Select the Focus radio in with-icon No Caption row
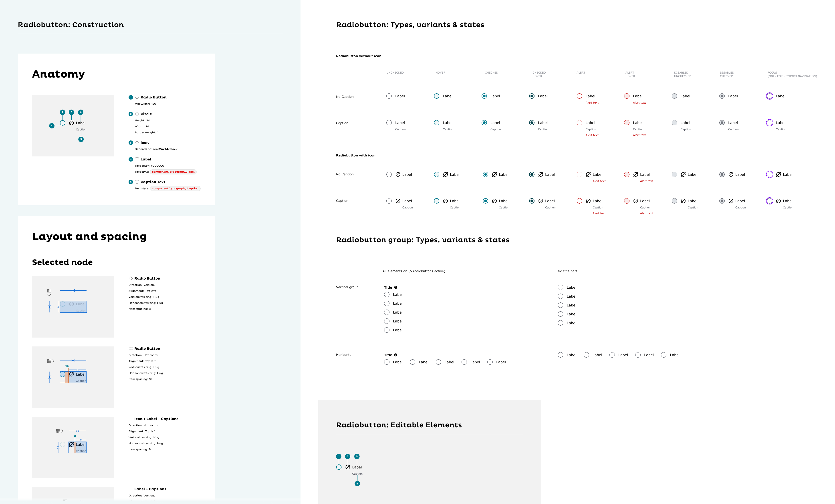The image size is (835, 504). pos(770,175)
